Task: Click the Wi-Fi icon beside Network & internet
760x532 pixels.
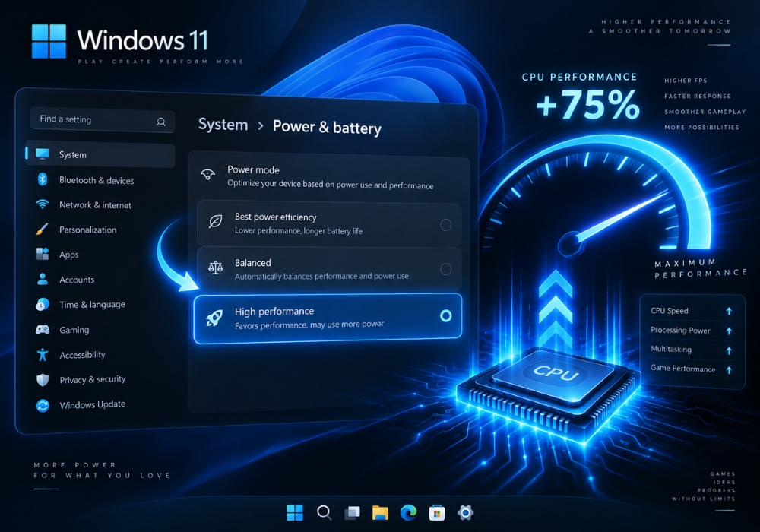Action: [x=43, y=204]
